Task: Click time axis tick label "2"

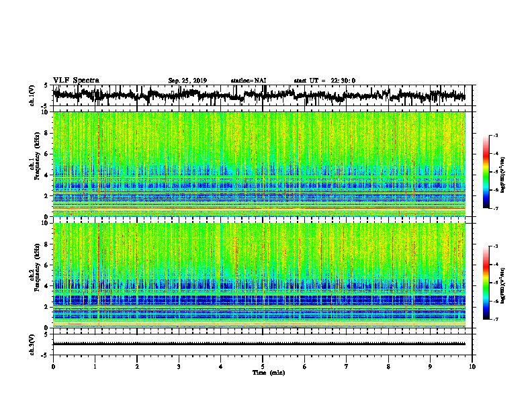Action: coord(137,367)
